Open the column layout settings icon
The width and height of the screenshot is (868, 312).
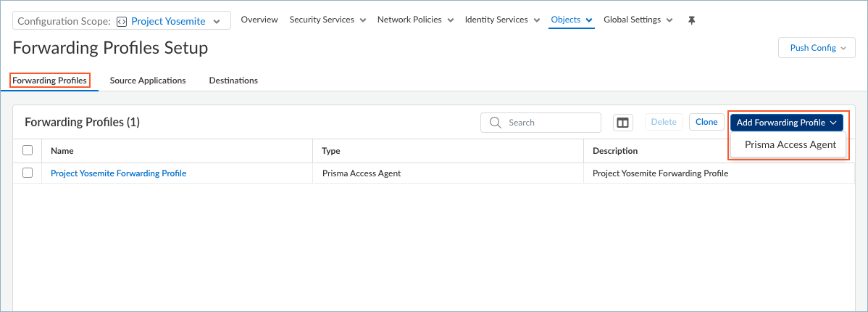click(622, 123)
